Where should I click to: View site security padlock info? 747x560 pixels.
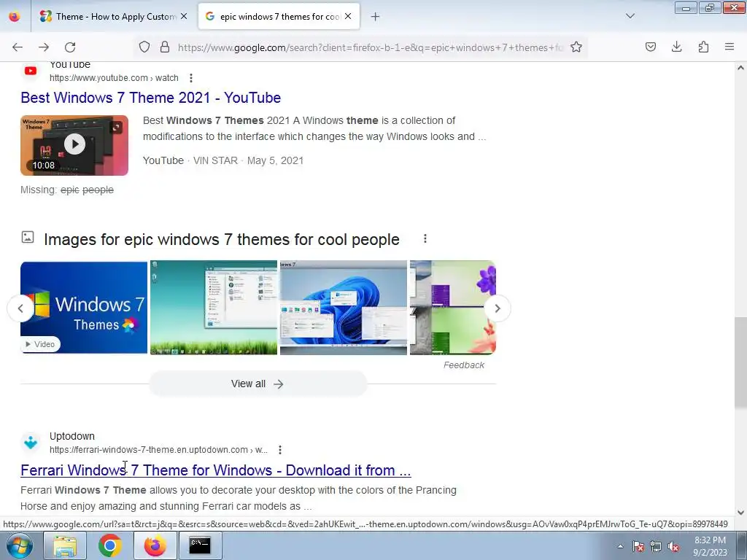pyautogui.click(x=165, y=47)
